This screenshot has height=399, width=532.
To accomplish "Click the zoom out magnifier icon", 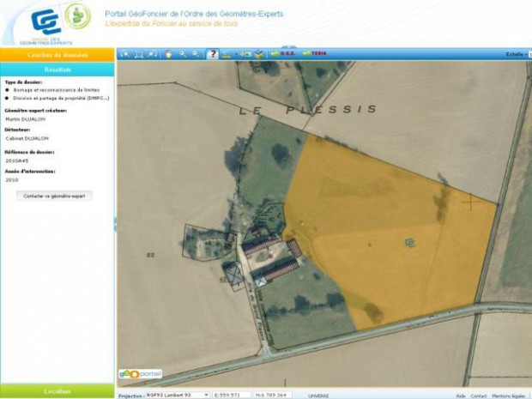I will (x=196, y=53).
